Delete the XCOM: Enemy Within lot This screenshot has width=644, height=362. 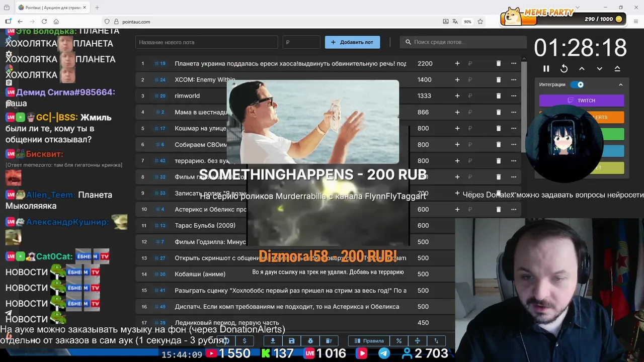pos(499,79)
